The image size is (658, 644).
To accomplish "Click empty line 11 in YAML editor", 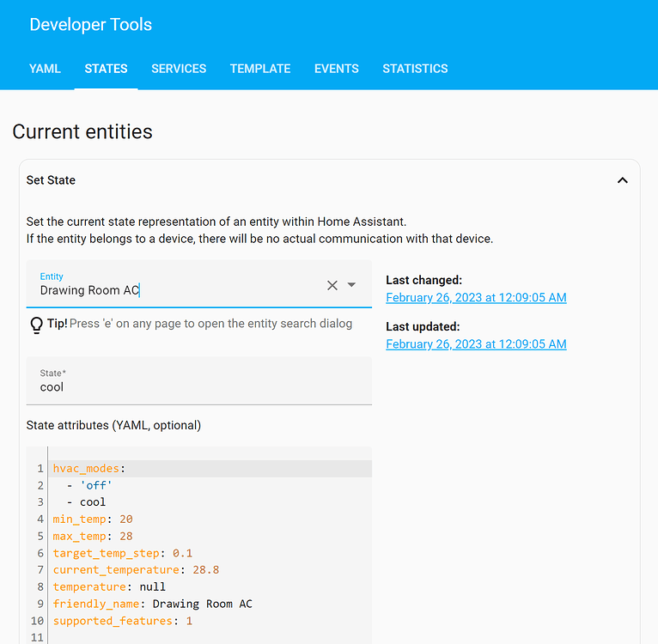I will 210,638.
